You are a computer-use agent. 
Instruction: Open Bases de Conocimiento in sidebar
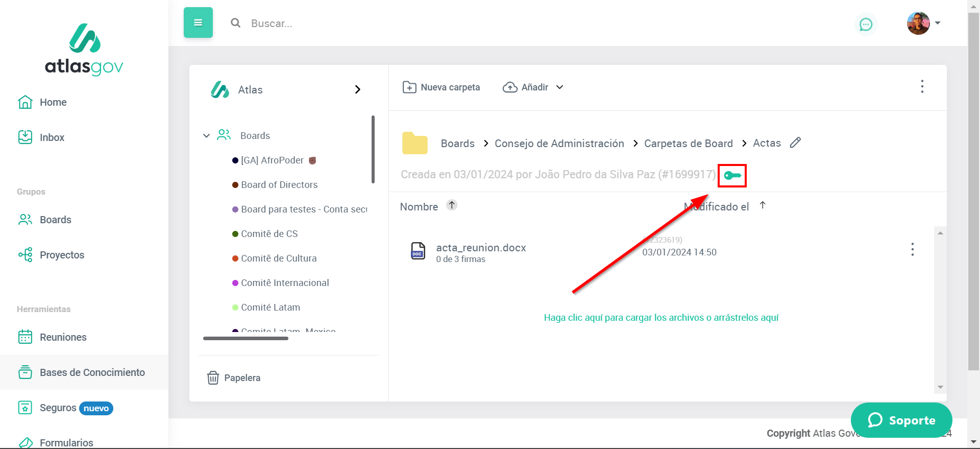pyautogui.click(x=92, y=372)
